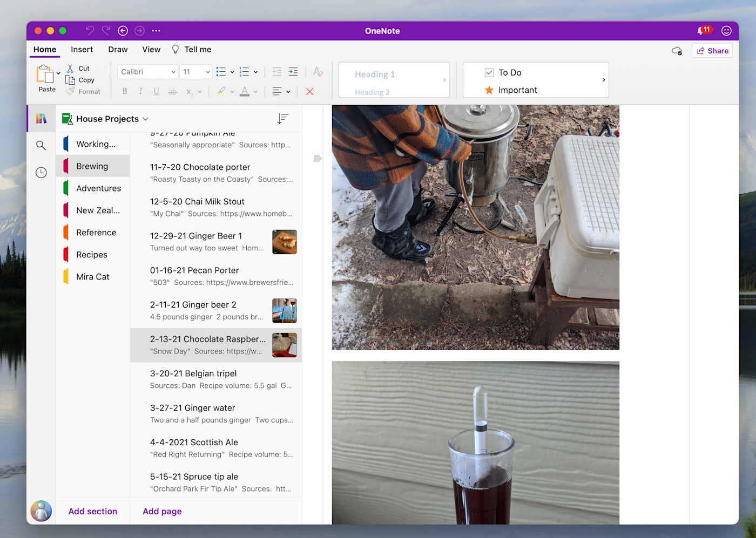This screenshot has width=756, height=538.
Task: Toggle italic formatting
Action: [x=140, y=92]
